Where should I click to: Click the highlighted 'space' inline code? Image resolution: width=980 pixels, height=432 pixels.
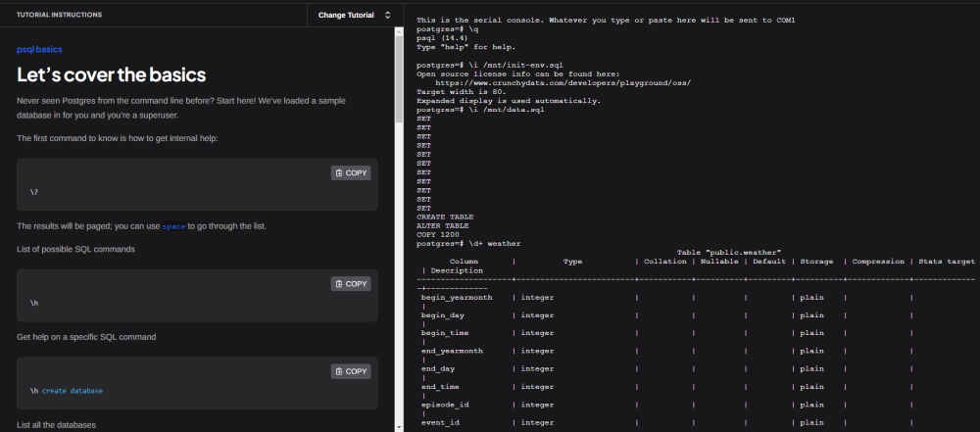click(172, 226)
